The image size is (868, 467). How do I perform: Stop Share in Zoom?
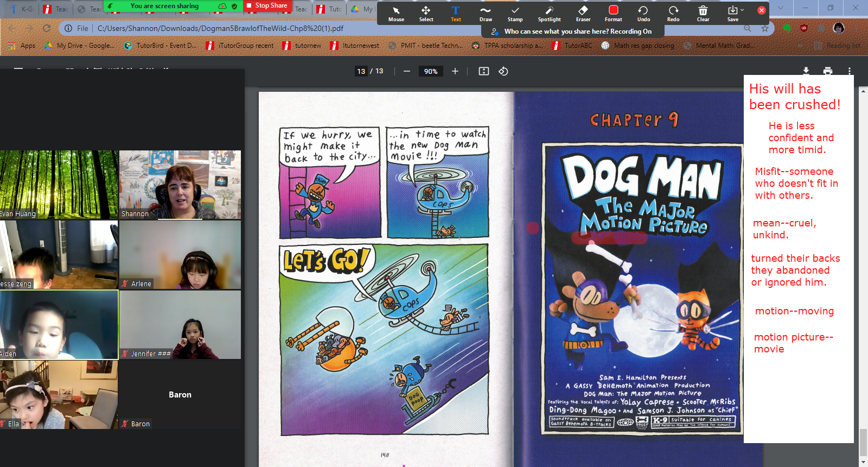266,5
